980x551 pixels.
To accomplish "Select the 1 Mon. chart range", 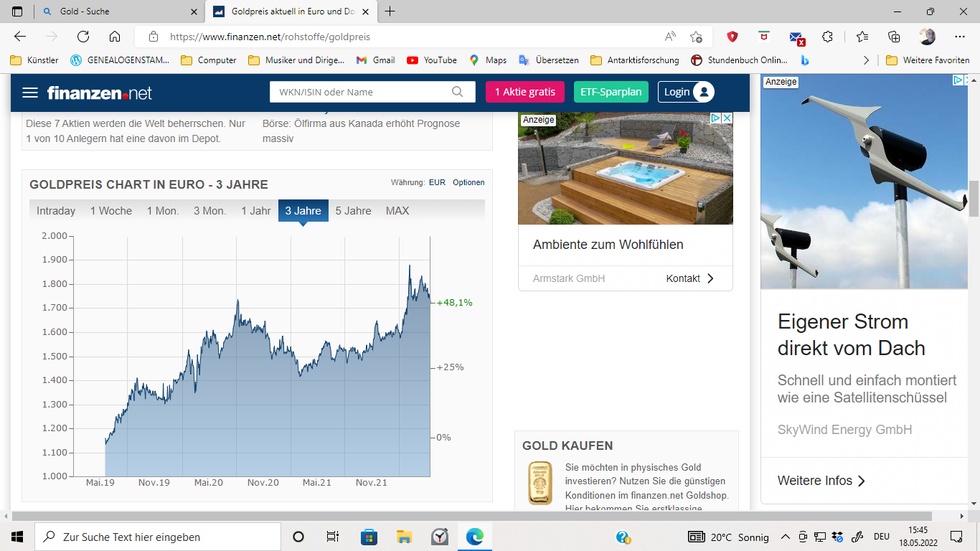I will tap(163, 211).
